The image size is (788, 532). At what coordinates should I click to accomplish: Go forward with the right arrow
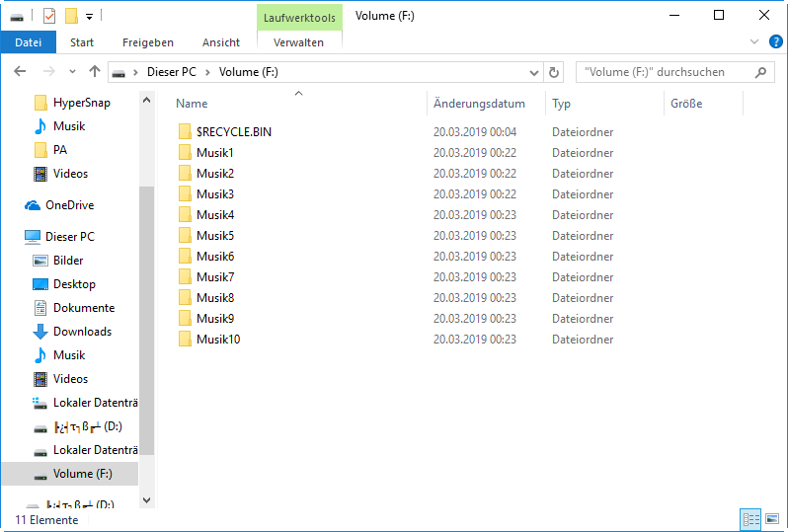[48, 72]
